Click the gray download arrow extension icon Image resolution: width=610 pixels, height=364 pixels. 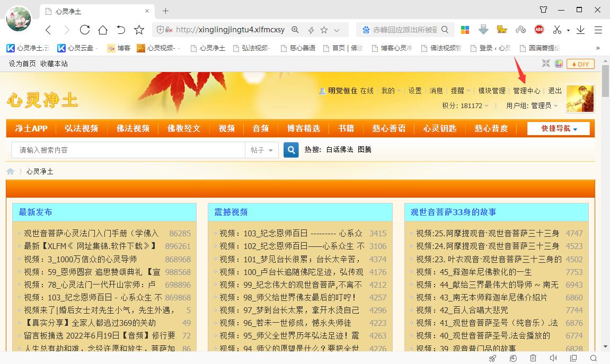pos(483,29)
